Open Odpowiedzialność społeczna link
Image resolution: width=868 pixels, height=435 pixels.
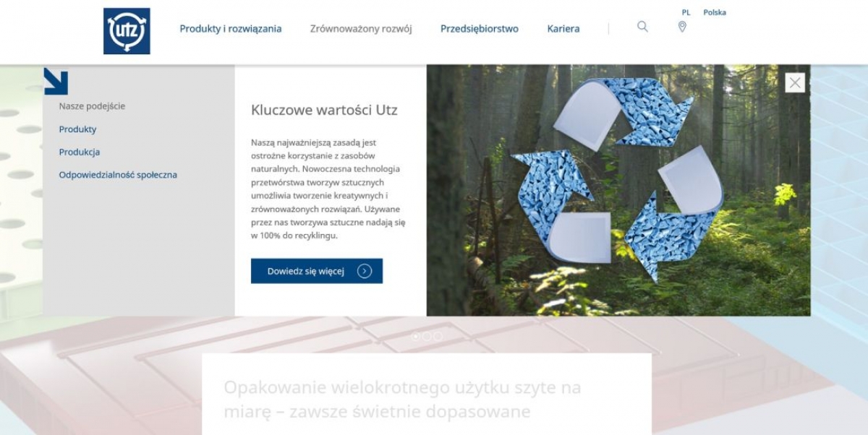(118, 175)
